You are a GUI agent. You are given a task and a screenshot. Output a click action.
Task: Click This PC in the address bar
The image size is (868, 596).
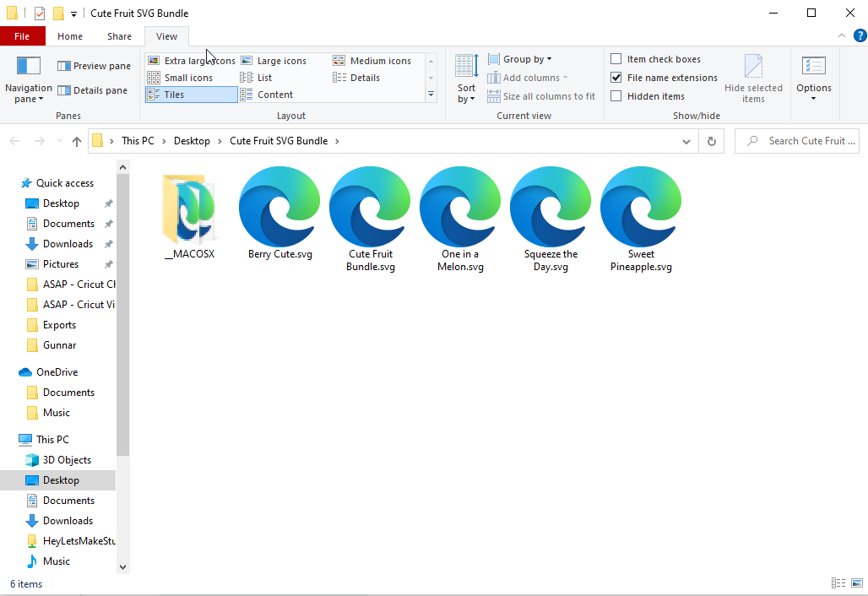[138, 141]
